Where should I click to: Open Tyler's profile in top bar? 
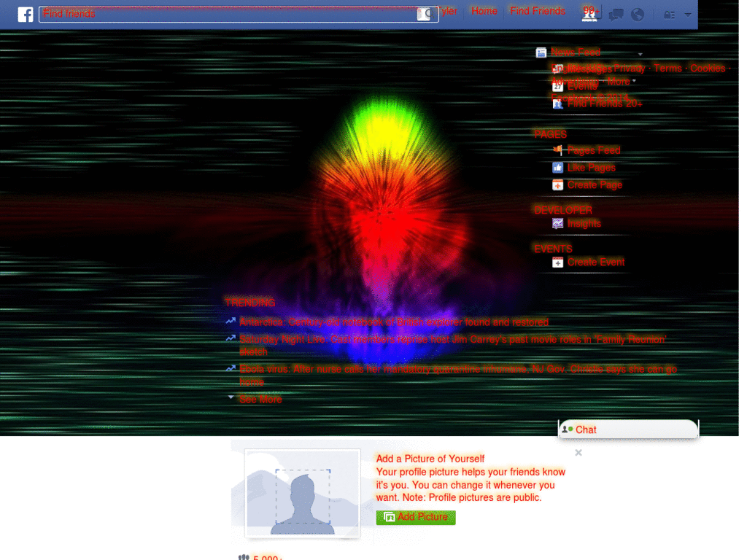(449, 10)
